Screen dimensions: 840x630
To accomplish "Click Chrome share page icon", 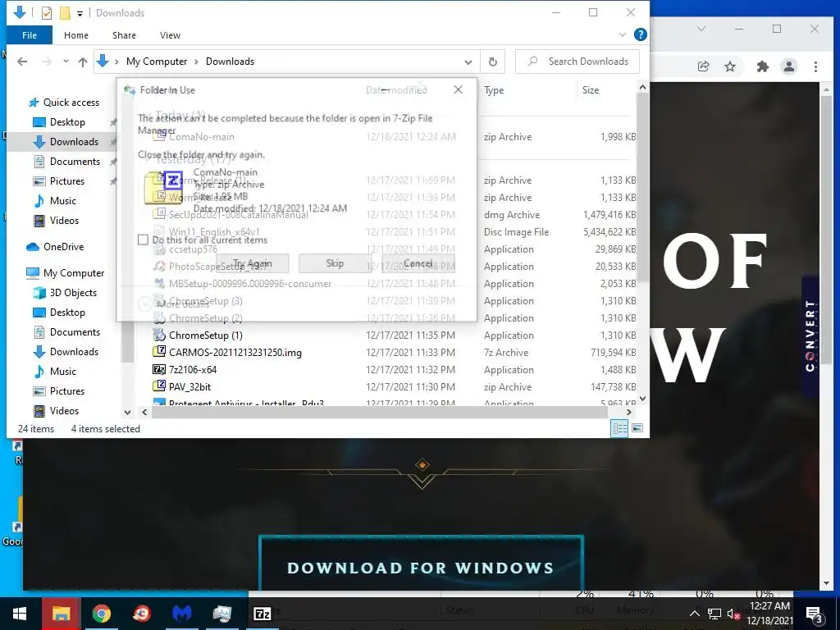I will pyautogui.click(x=703, y=66).
